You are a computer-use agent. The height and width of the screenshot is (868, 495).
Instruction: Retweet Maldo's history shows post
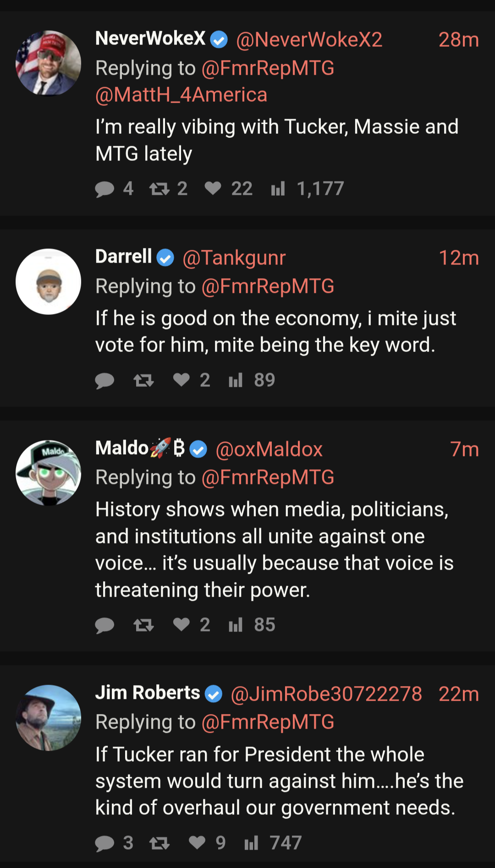point(143,625)
